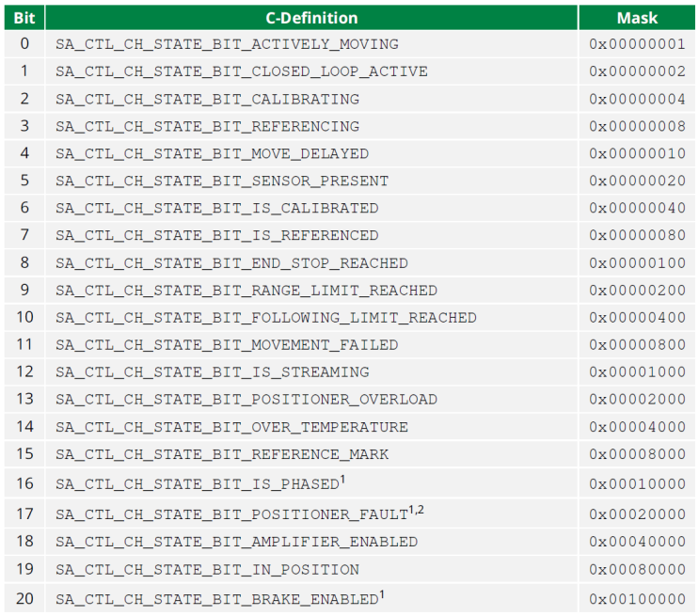The height and width of the screenshot is (616, 699).
Task: Click footnote 1 superscript after IS_PHASED
Action: [342, 480]
